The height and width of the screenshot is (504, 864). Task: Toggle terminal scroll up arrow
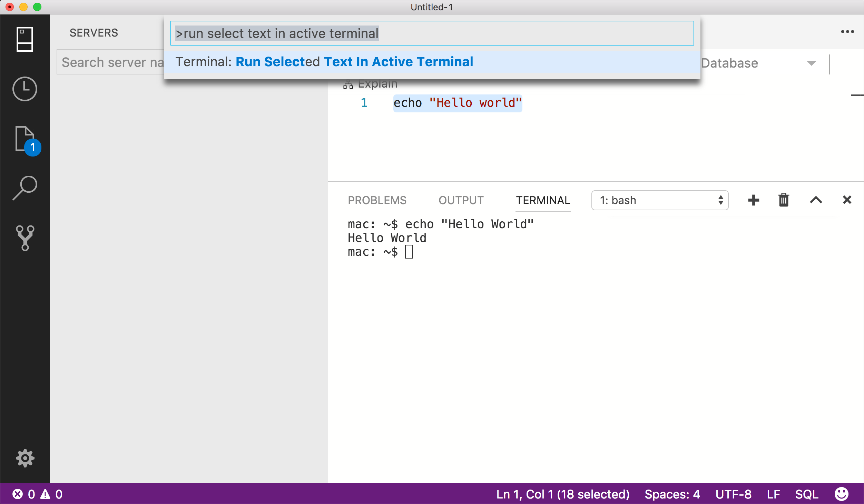click(x=815, y=200)
